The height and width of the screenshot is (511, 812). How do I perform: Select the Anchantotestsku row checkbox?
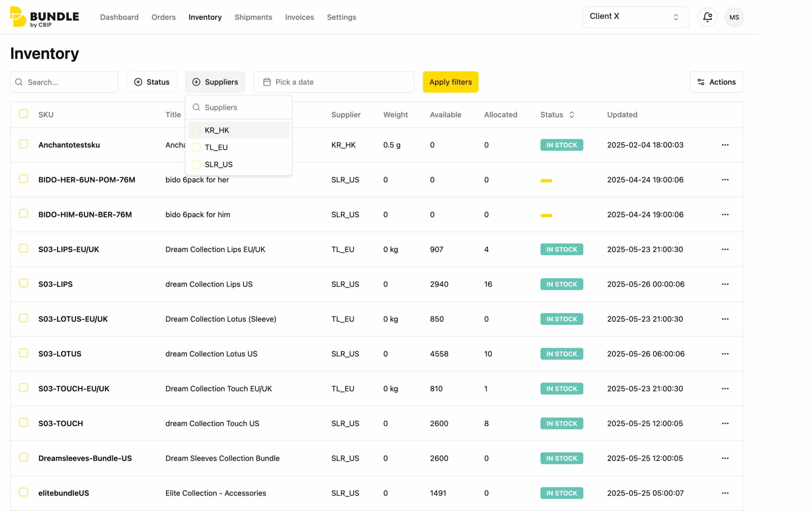pos(23,144)
